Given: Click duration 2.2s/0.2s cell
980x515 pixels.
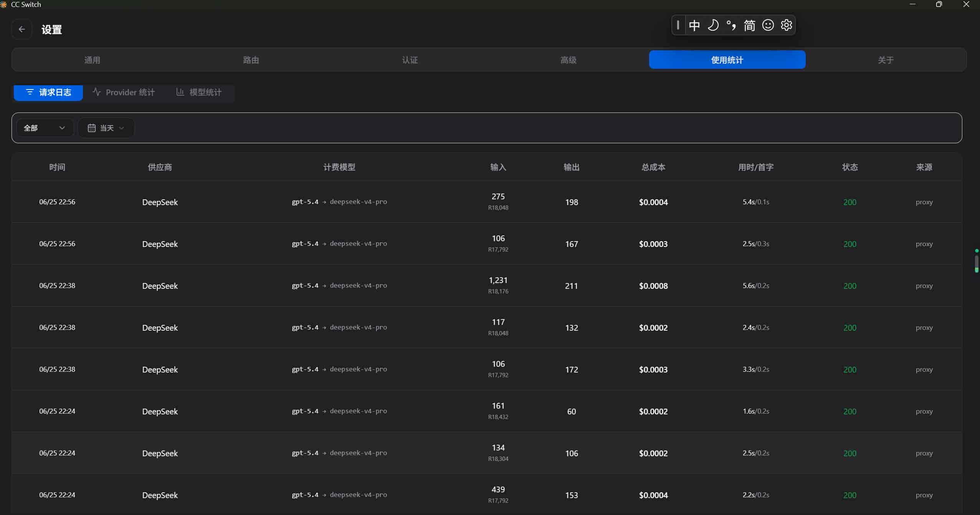Looking at the screenshot, I should coord(756,495).
